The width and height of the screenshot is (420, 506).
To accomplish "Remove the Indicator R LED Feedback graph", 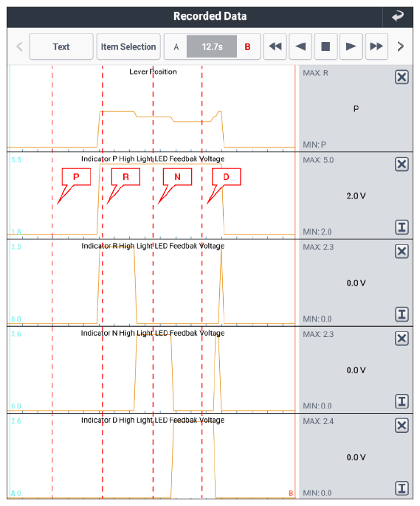I will (402, 252).
